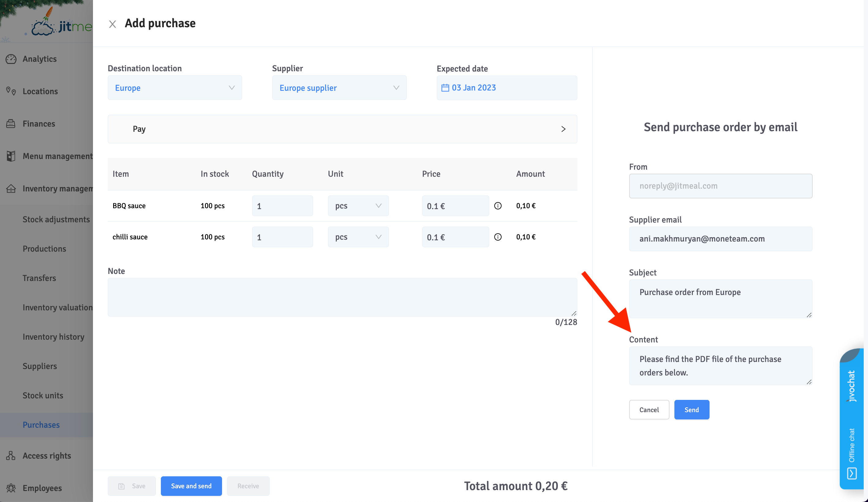
Task: Go to Suppliers in sidebar menu
Action: (x=40, y=366)
